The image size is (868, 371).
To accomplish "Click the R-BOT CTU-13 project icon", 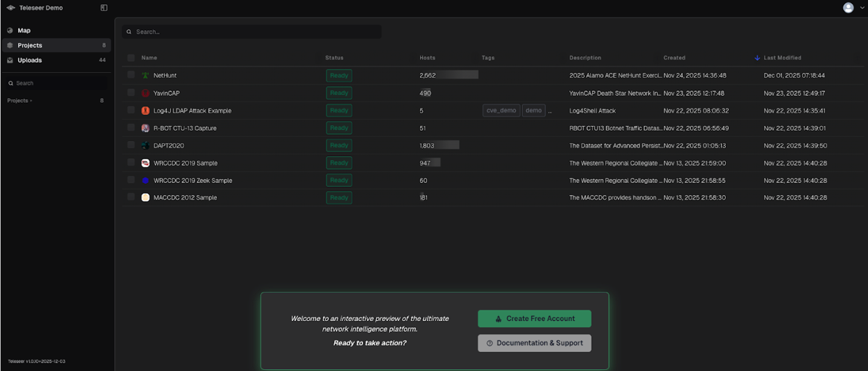I will (x=145, y=128).
